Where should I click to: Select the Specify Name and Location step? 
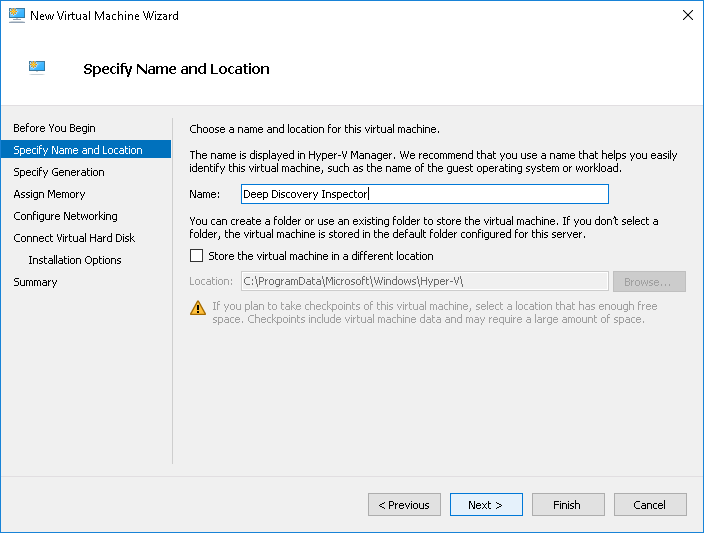(x=78, y=150)
